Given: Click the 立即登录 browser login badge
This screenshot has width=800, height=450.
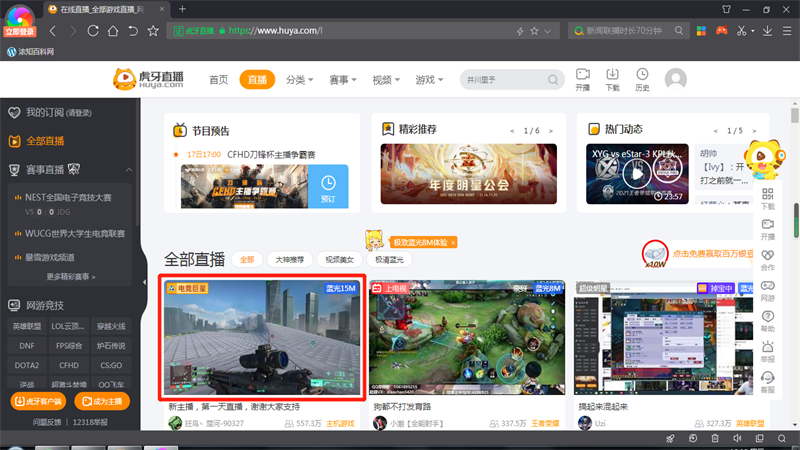Looking at the screenshot, I should click(20, 32).
